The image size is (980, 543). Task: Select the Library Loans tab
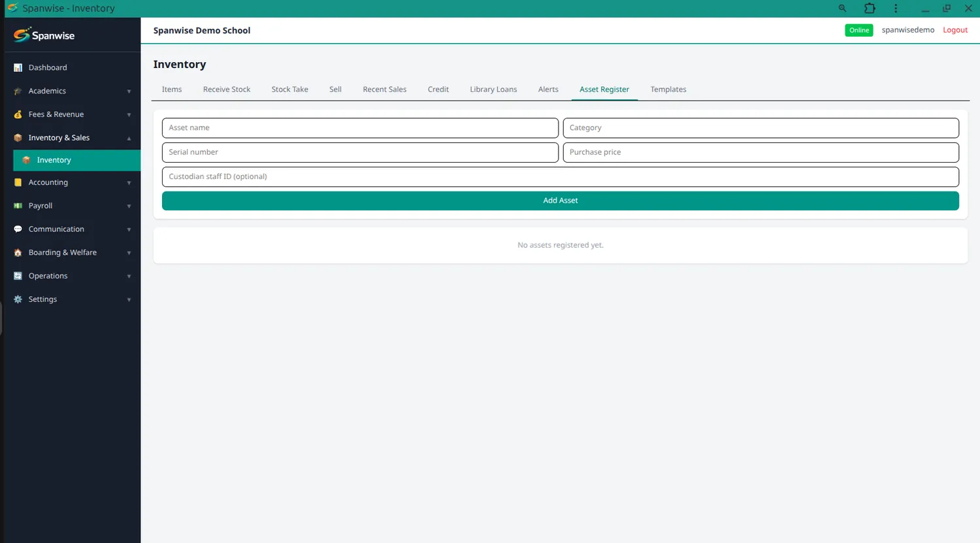pyautogui.click(x=493, y=90)
